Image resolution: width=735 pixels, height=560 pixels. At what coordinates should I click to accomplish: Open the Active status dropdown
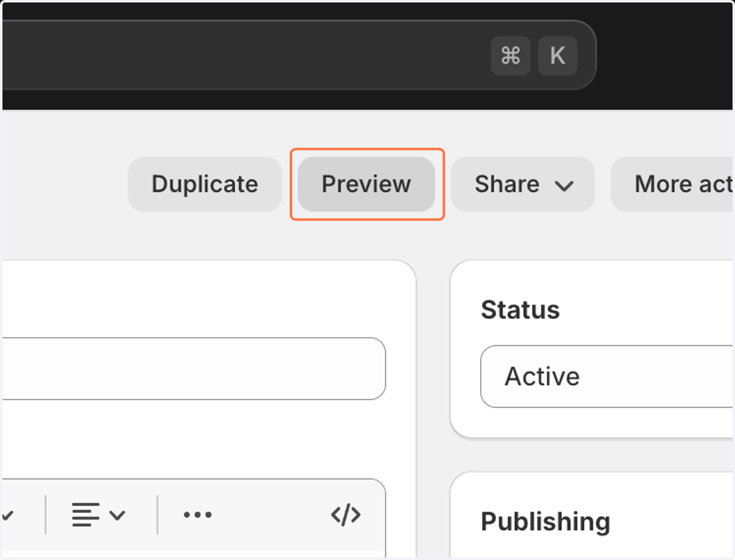(607, 376)
